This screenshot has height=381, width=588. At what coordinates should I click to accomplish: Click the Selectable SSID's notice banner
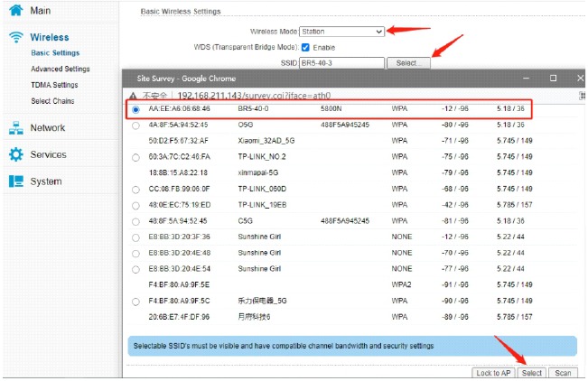point(352,346)
